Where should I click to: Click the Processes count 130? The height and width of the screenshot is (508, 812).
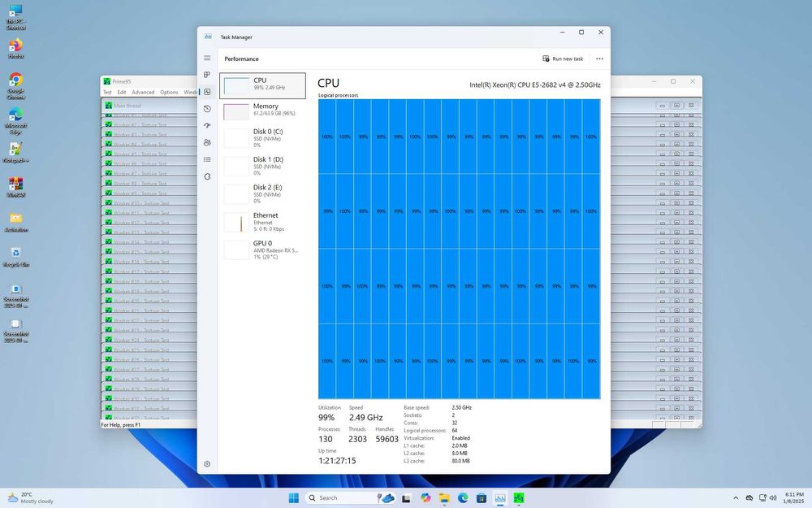(326, 439)
